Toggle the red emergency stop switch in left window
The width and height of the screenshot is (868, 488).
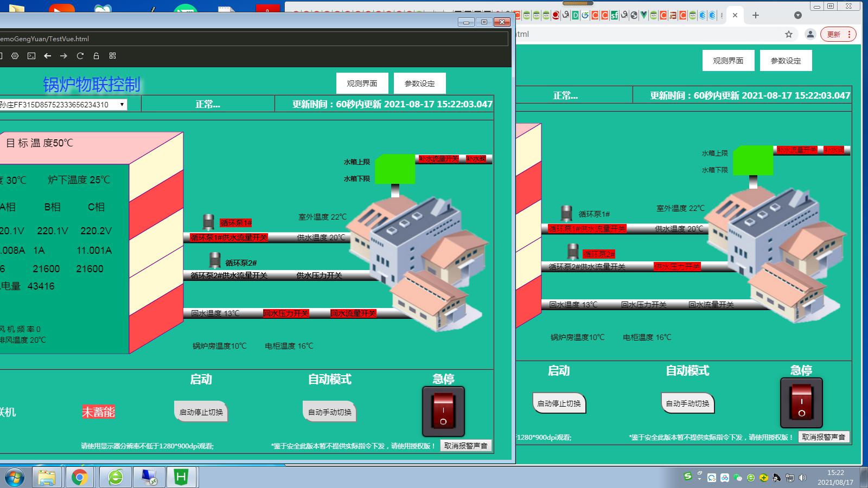coord(443,412)
